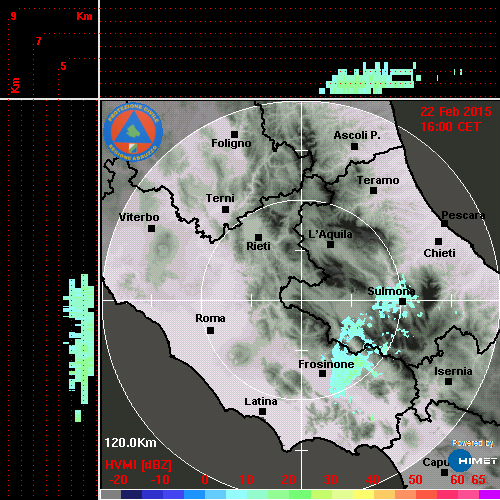
Task: Click the 'Latina' city label
Action: click(x=261, y=402)
